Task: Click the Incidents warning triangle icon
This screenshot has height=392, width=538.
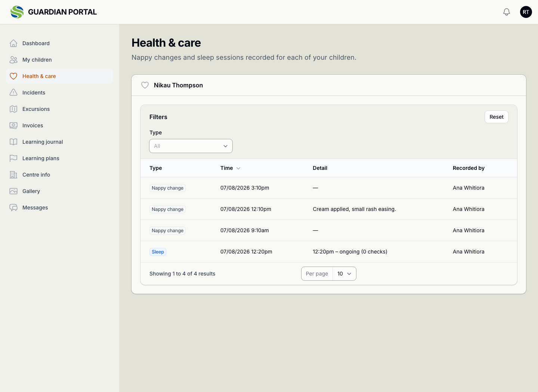Action: pyautogui.click(x=13, y=93)
